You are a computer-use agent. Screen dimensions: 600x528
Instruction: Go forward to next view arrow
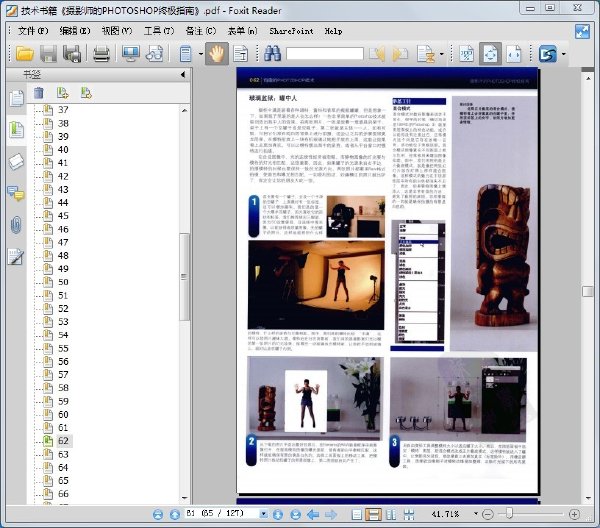click(x=331, y=514)
